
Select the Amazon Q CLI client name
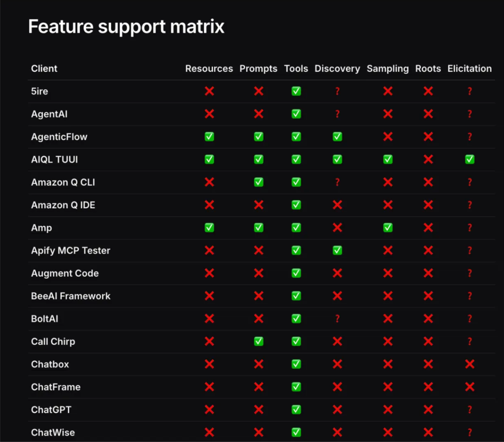point(63,182)
